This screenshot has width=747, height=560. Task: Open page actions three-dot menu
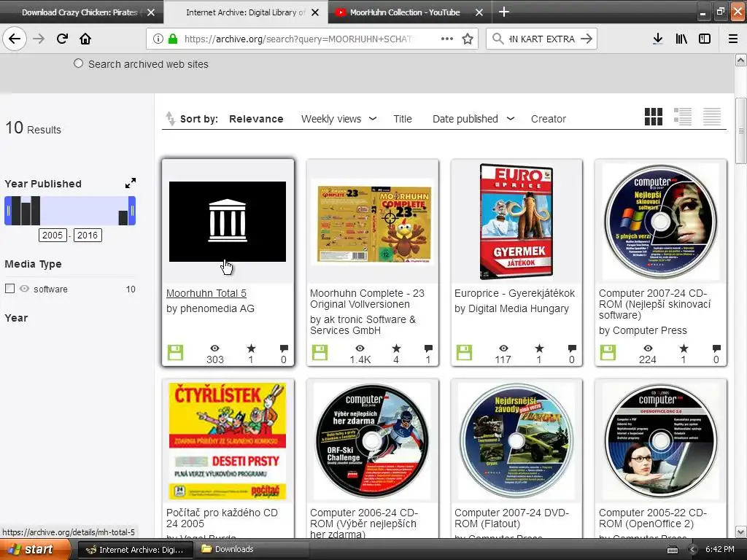tap(446, 39)
